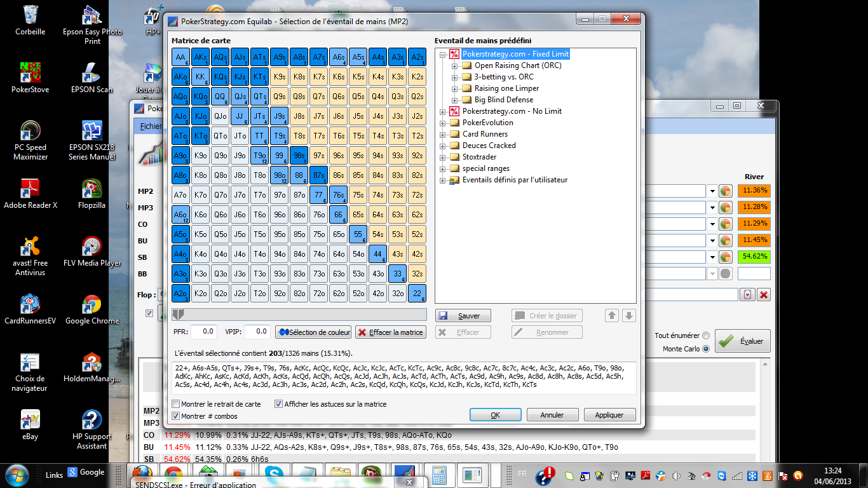Select the Tout énumérer radio button

click(706, 335)
